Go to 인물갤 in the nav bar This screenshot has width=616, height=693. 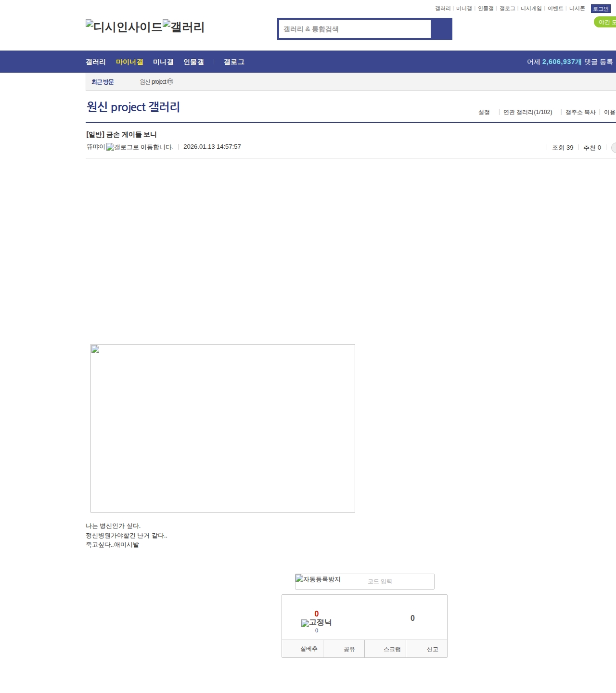(193, 62)
